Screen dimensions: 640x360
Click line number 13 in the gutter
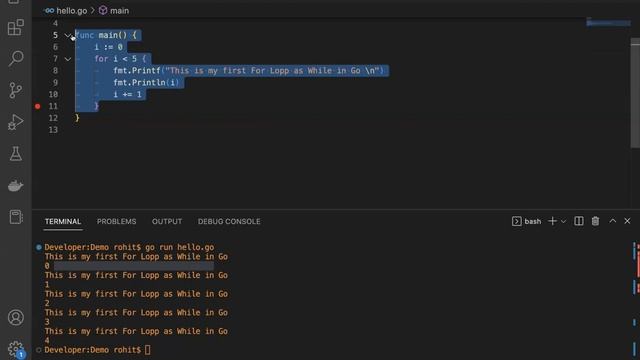[53, 130]
